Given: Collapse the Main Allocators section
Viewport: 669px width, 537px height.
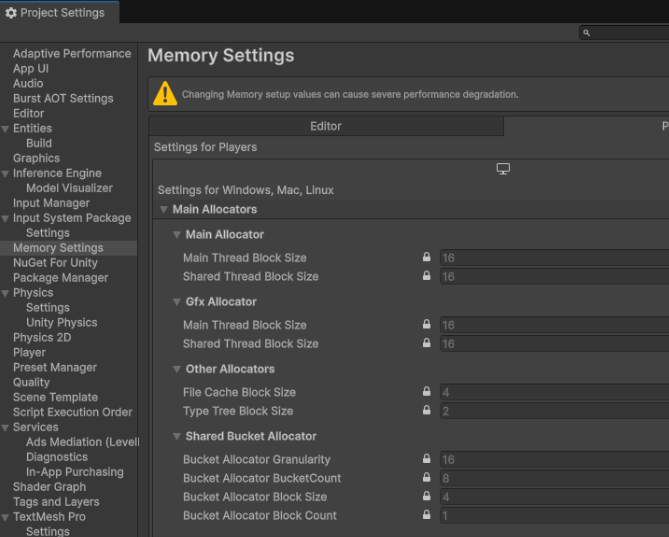Looking at the screenshot, I should click(x=164, y=210).
